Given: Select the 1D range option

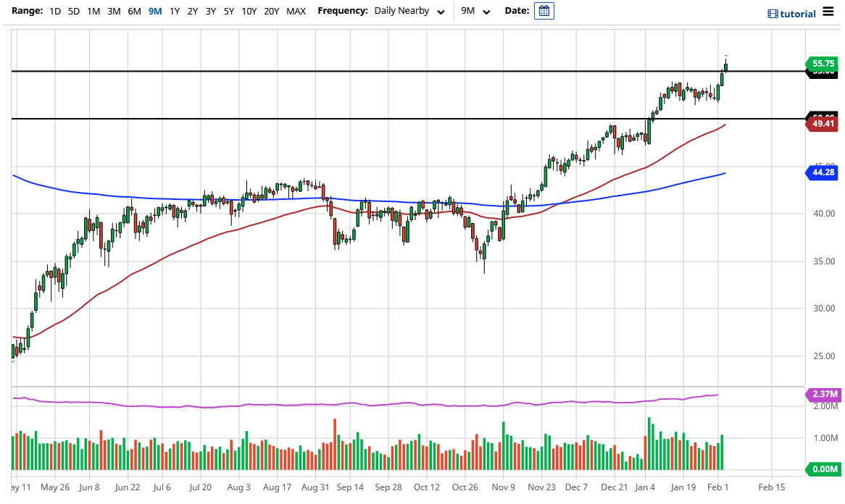Looking at the screenshot, I should point(54,12).
